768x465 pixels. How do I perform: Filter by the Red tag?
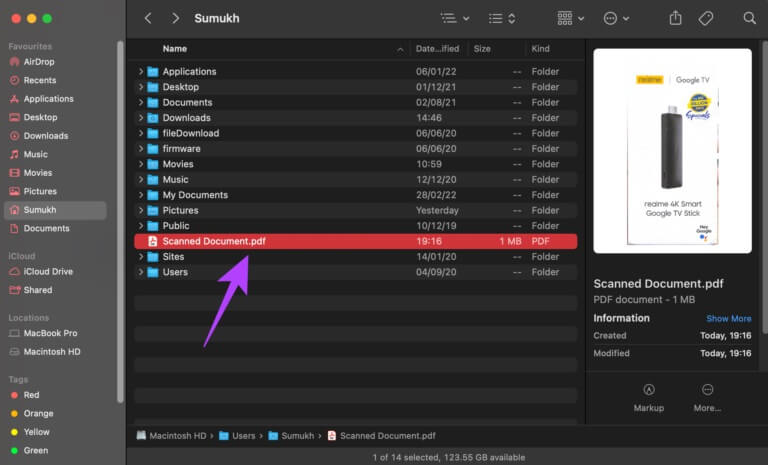click(55, 395)
